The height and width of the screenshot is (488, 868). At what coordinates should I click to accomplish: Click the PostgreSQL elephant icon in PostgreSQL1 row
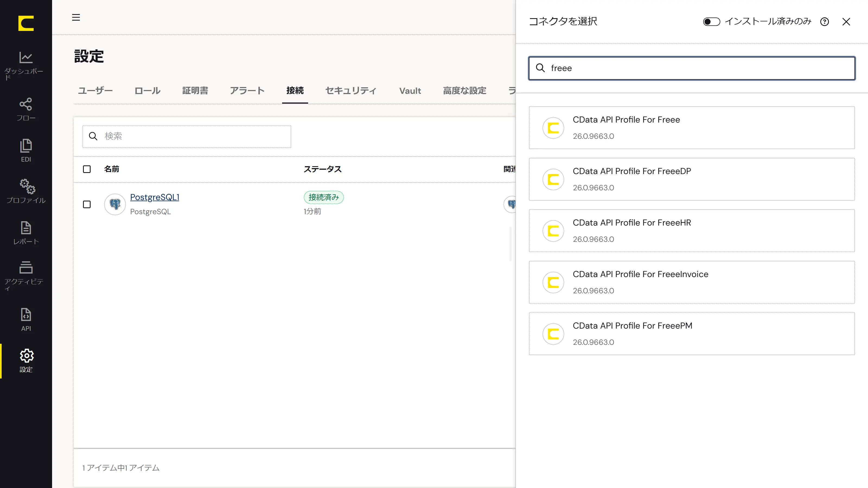(115, 204)
